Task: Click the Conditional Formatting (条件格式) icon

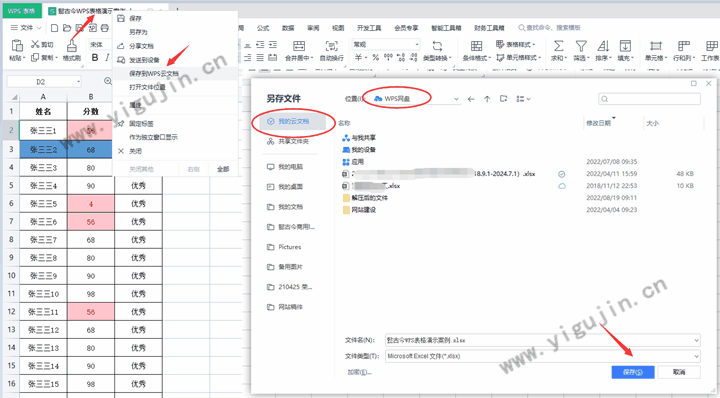Action: pos(477,45)
